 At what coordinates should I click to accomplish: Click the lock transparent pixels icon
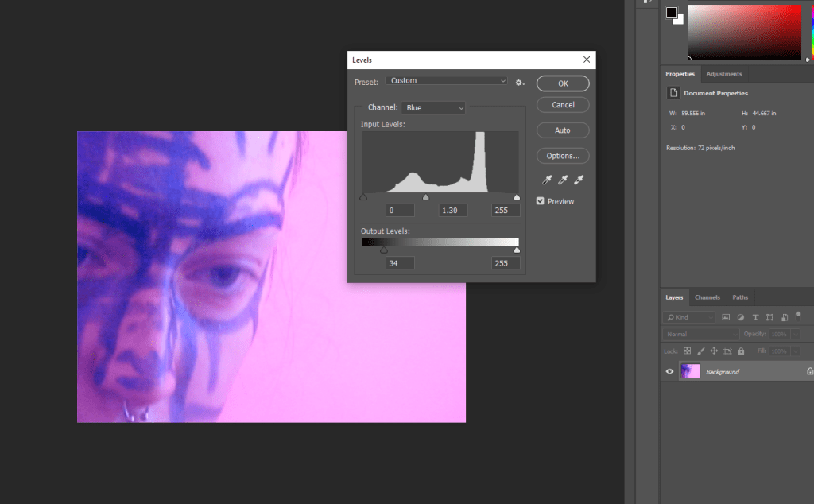(x=688, y=351)
